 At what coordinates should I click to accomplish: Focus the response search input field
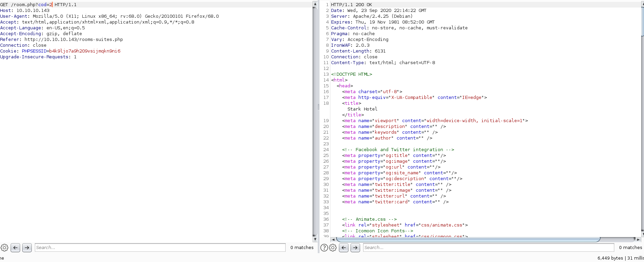point(489,248)
